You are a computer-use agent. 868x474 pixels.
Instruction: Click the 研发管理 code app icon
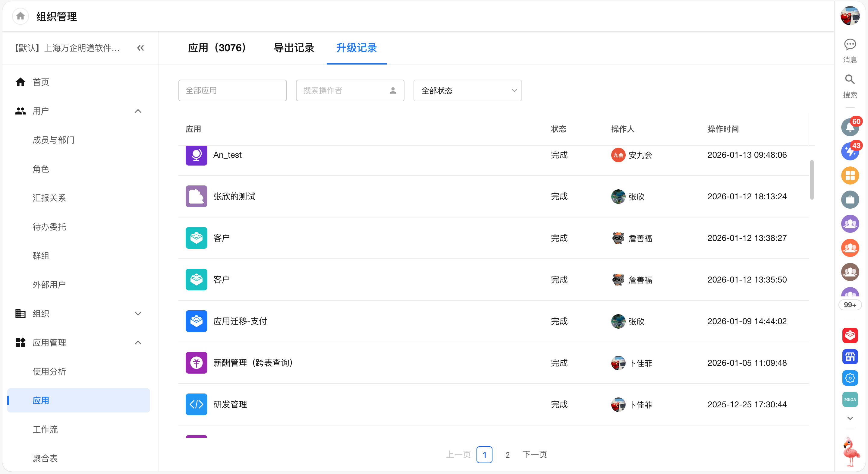pyautogui.click(x=196, y=404)
